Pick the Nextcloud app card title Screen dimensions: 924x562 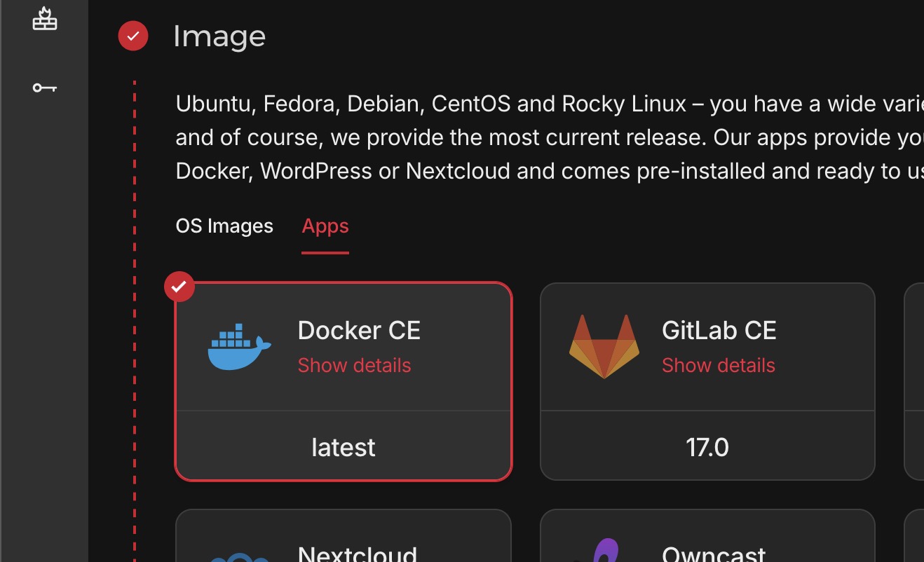click(358, 554)
